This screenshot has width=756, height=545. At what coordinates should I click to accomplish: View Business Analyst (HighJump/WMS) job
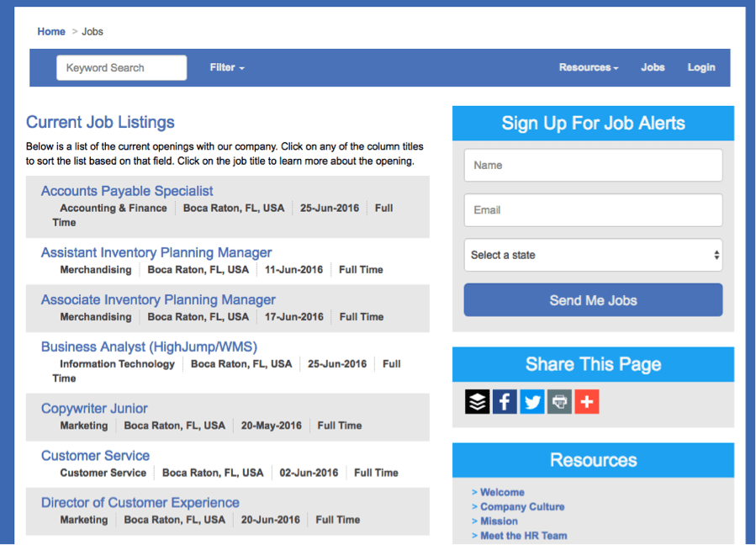click(x=149, y=347)
